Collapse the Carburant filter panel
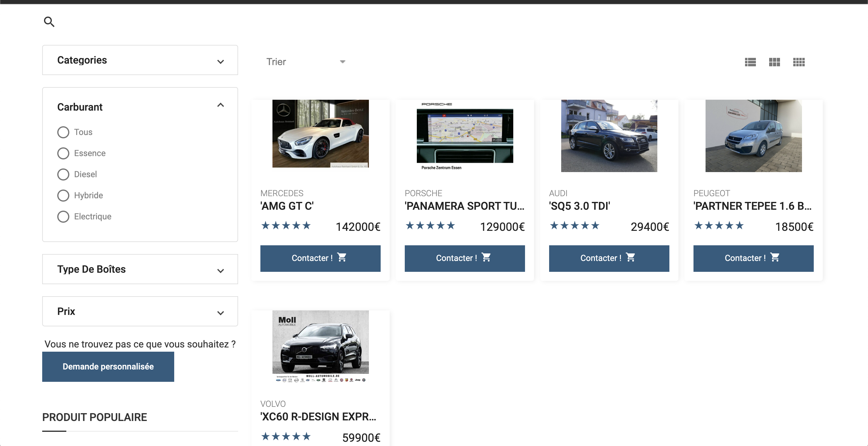Viewport: 868px width, 446px height. coord(220,105)
